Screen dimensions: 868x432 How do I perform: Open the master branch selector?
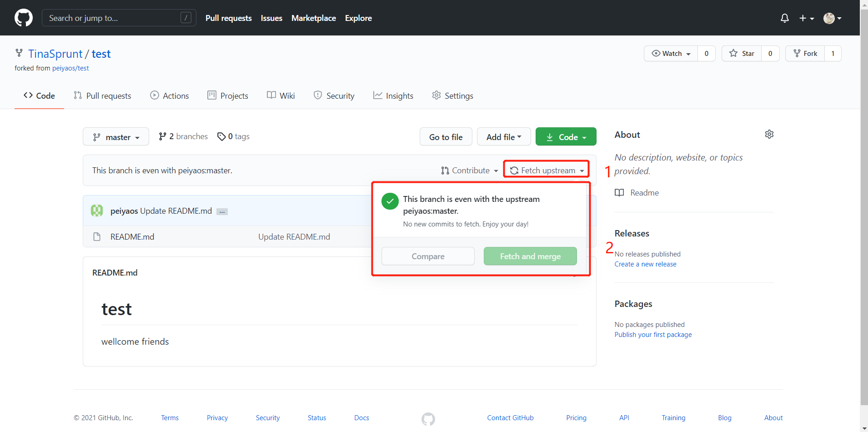(116, 136)
